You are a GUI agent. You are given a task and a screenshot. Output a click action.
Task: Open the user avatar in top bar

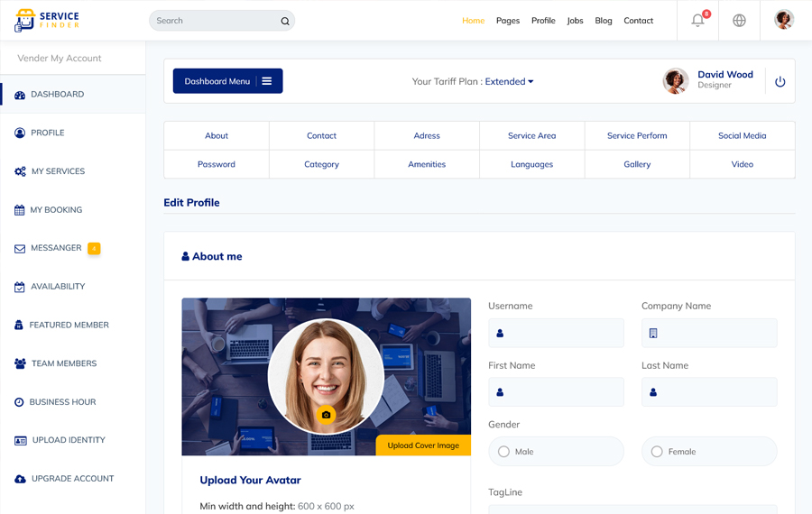pos(783,20)
